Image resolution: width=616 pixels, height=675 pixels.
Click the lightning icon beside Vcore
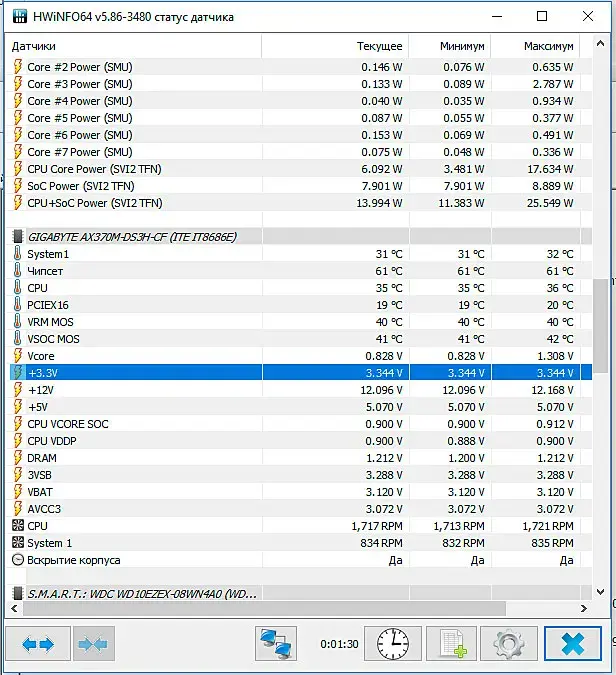point(18,356)
